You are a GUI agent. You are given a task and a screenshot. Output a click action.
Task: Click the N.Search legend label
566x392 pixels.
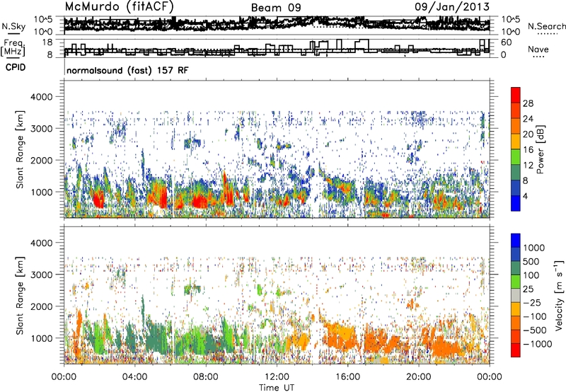pos(546,26)
